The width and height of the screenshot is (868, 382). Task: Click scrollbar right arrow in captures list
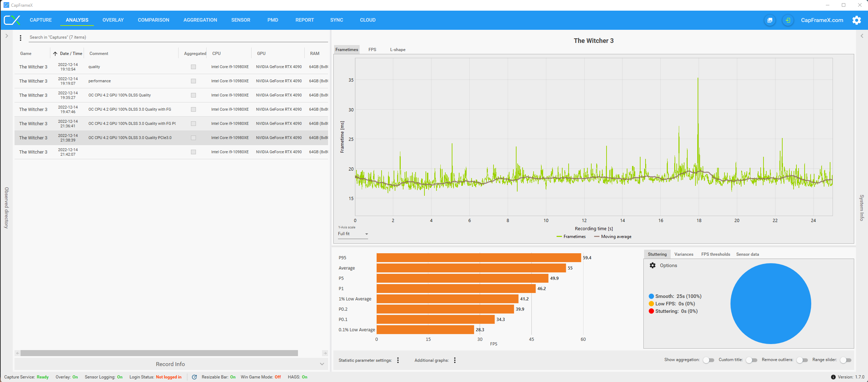tap(325, 353)
